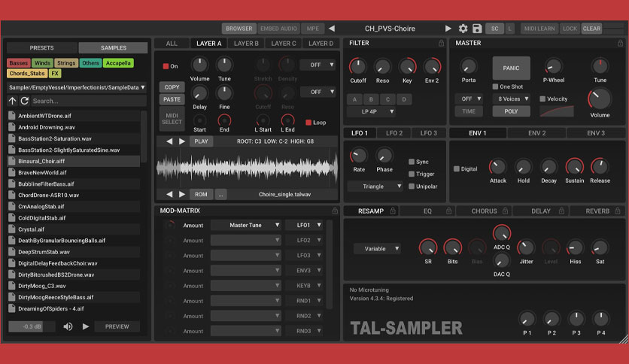This screenshot has height=364, width=629.
Task: Adjust the Master Volume knob
Action: (600, 99)
